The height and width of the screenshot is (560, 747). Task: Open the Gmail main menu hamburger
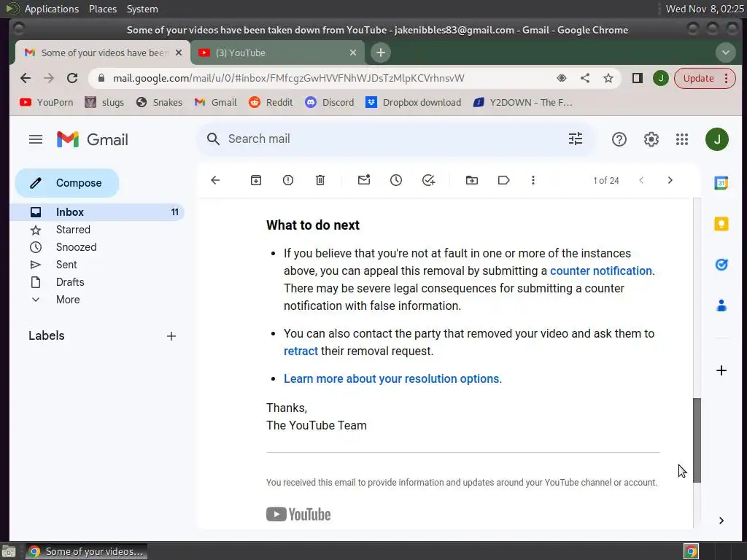[x=36, y=139]
